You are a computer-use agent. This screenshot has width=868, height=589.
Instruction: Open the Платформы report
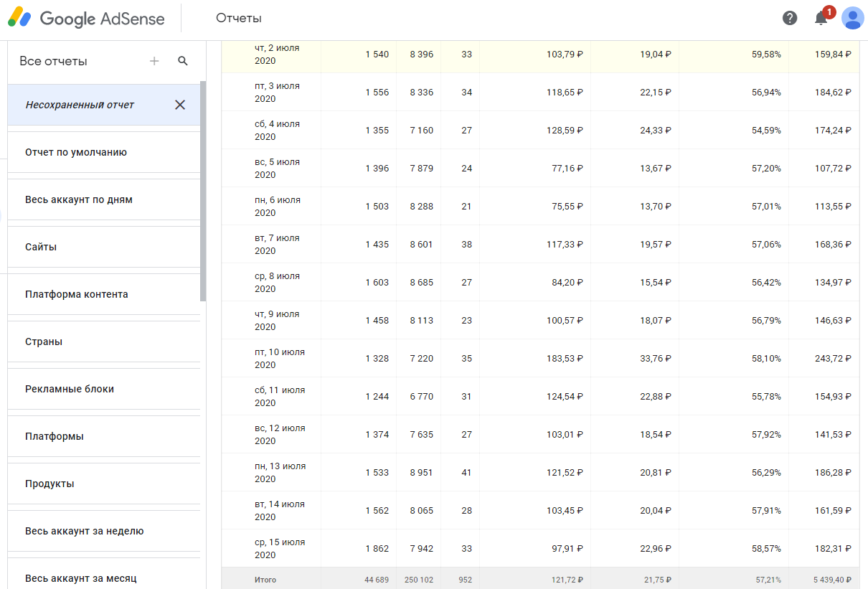point(55,436)
